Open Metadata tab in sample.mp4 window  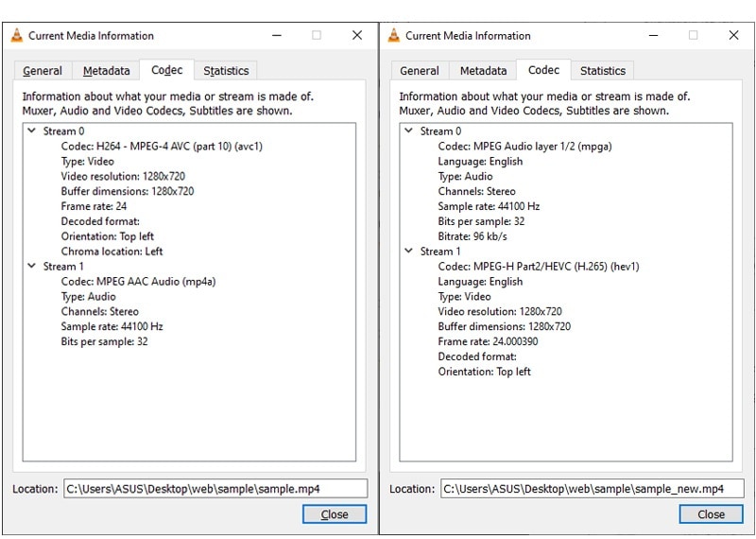pyautogui.click(x=106, y=71)
